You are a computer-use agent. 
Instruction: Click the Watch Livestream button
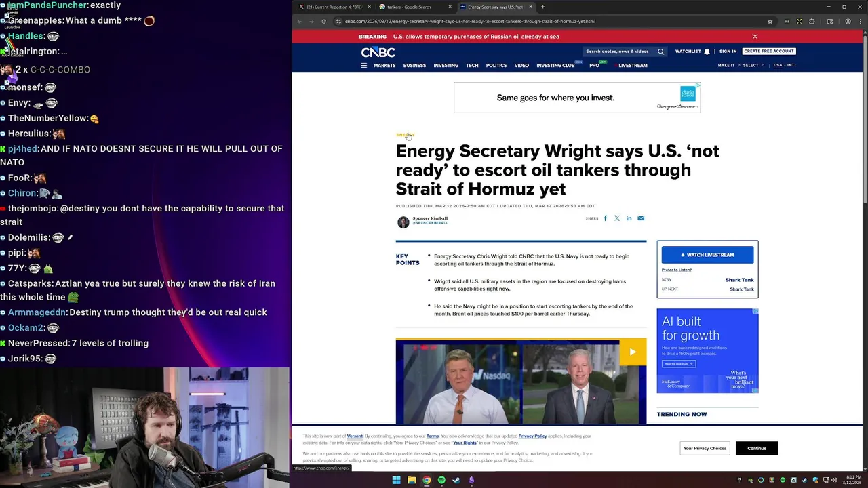[x=707, y=255]
